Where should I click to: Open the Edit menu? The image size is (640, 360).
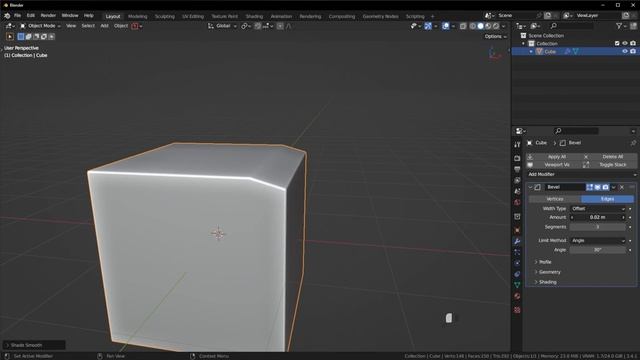pyautogui.click(x=31, y=16)
